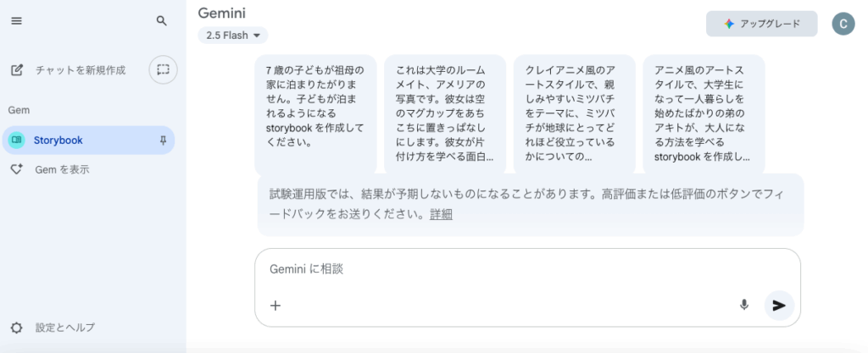Open the 詳細 link
Image resolution: width=868 pixels, height=353 pixels.
(x=441, y=215)
